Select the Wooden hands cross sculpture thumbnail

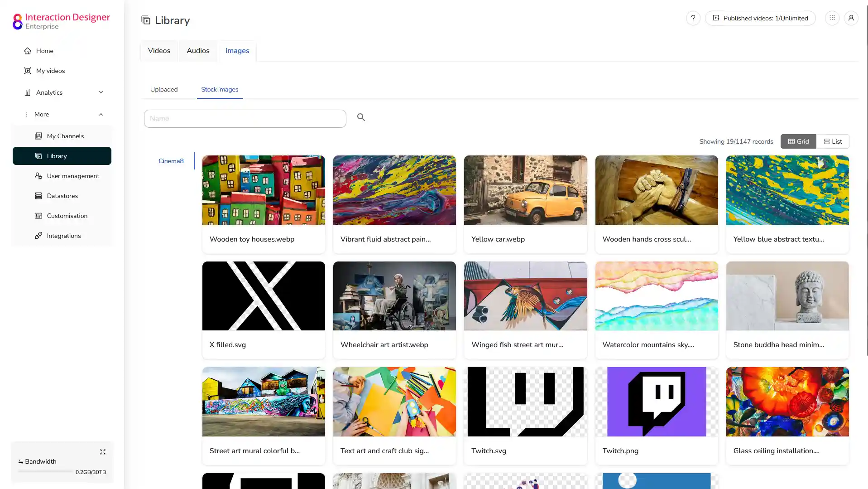(x=657, y=190)
